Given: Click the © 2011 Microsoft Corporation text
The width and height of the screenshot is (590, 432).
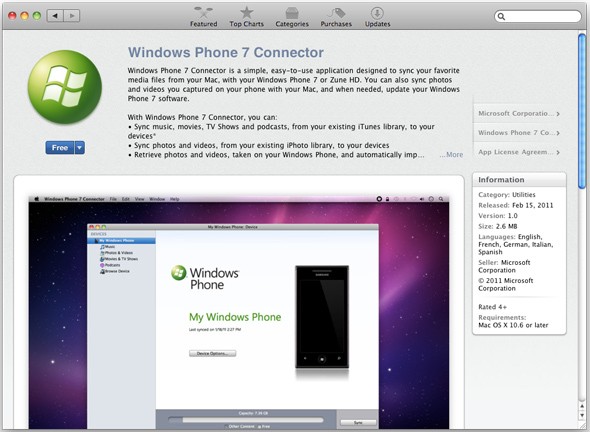Looking at the screenshot, I should (x=506, y=284).
